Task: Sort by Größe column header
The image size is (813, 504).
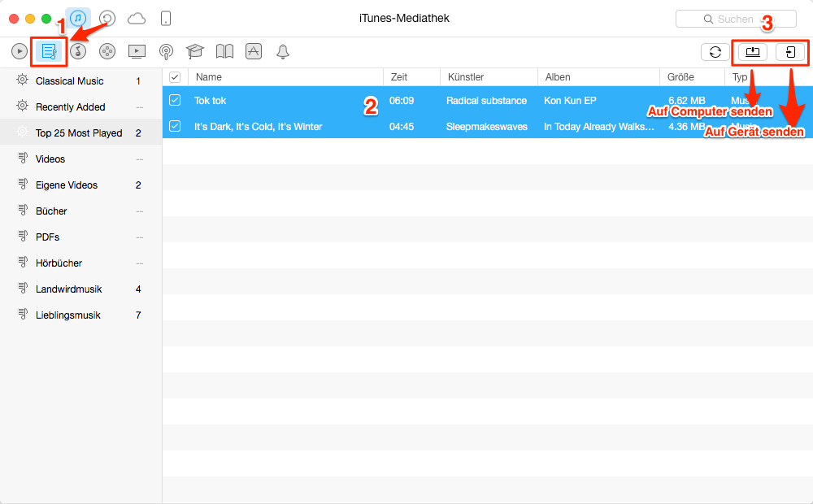Action: point(692,77)
